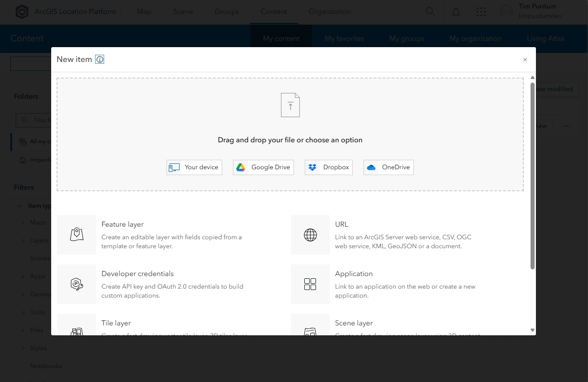588x382 pixels.
Task: Click the dialog scrollbar thumb
Action: 533,176
